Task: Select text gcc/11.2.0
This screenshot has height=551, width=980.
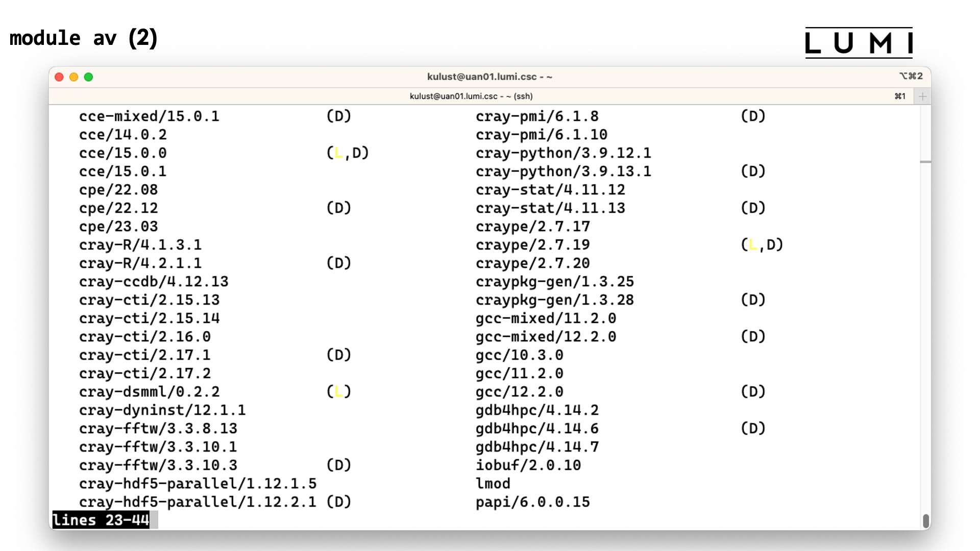Action: pyautogui.click(x=520, y=373)
